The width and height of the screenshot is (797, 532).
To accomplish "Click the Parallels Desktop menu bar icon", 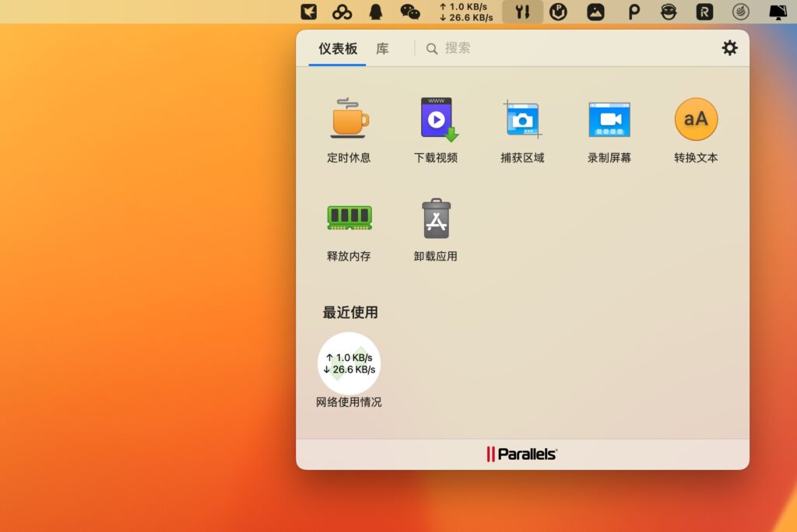I will coord(559,11).
